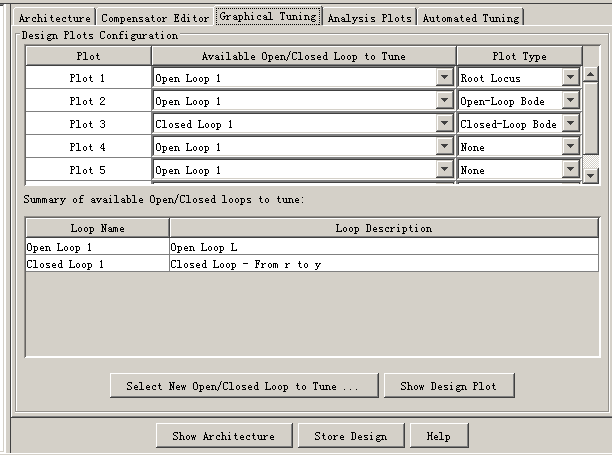Expand the Plot 4 loop dropdown arrow
This screenshot has width=612, height=455.
(444, 147)
